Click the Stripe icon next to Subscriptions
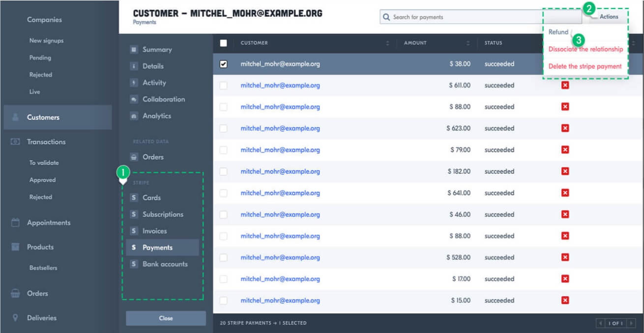Viewport: 644px width, 333px height. 134,214
